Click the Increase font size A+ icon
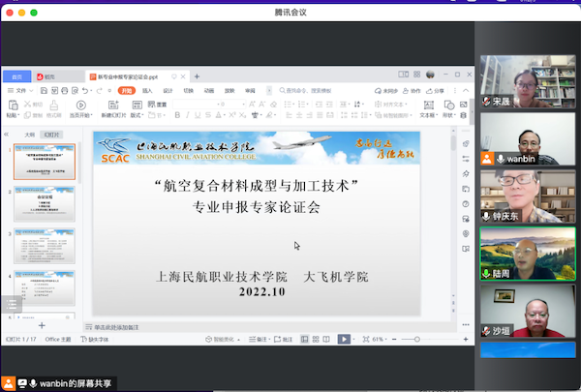This screenshot has width=581, height=392. pyautogui.click(x=252, y=105)
